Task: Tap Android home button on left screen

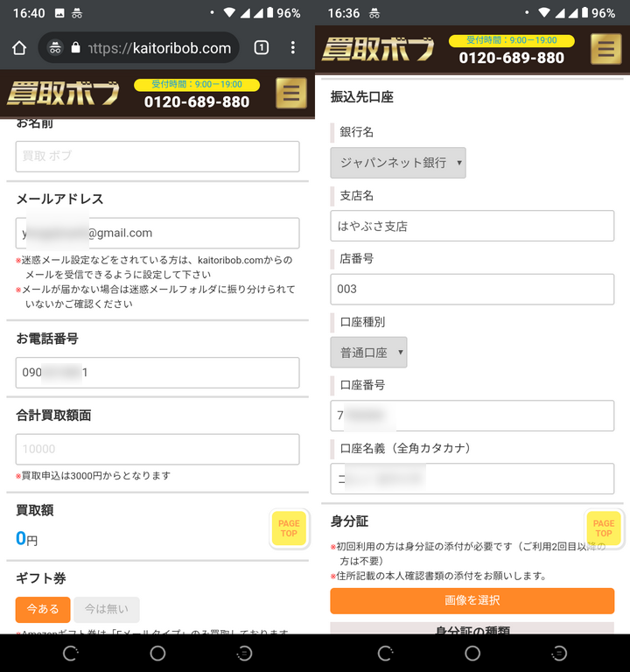Action: pyautogui.click(x=157, y=653)
